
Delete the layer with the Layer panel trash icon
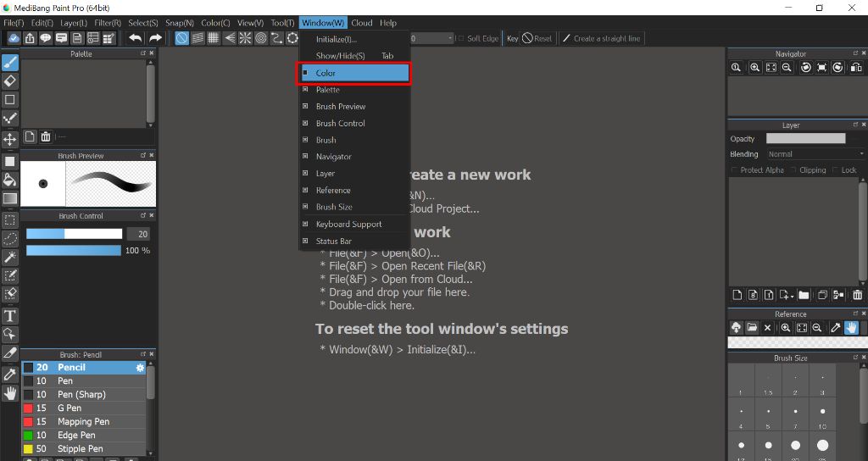[x=857, y=295]
